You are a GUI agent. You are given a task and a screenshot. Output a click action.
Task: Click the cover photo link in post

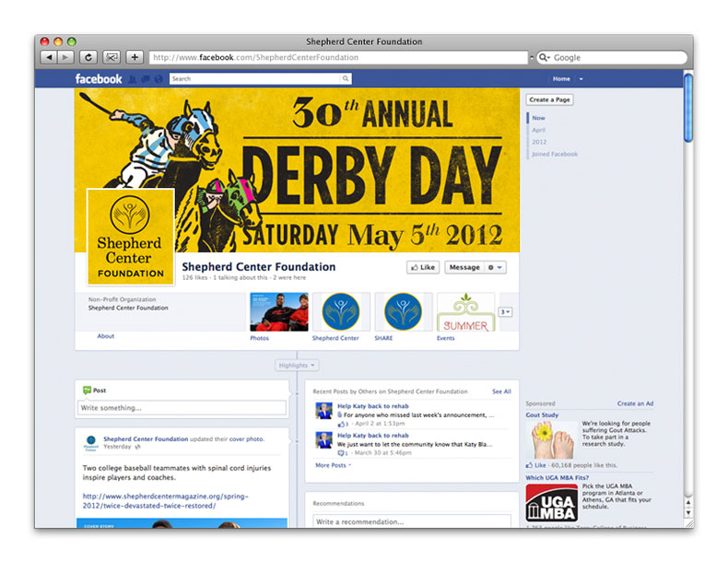point(246,438)
